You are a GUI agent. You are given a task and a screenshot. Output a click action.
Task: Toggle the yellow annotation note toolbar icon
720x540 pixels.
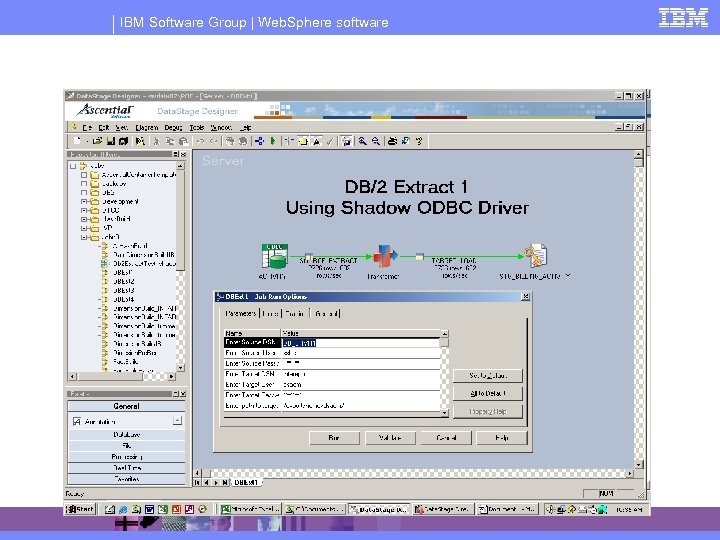303,141
